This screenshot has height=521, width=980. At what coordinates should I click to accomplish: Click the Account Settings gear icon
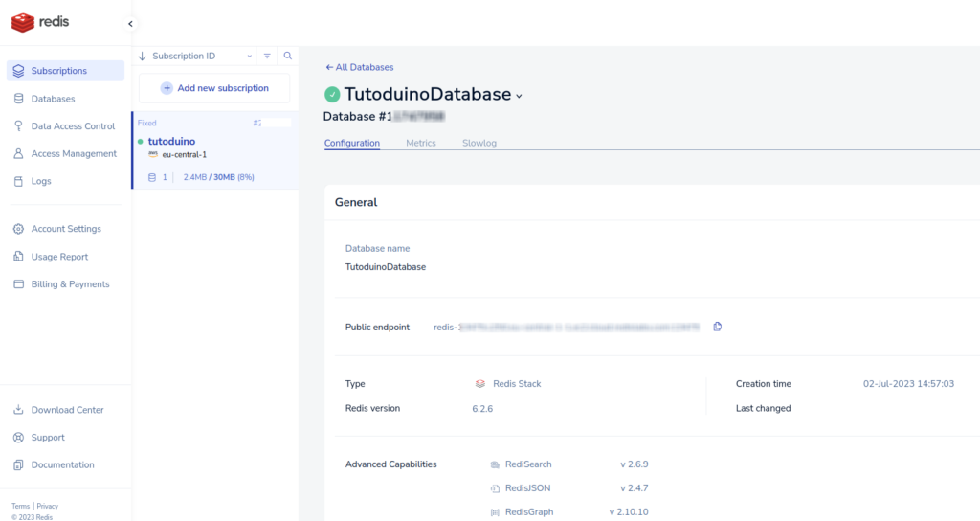coord(19,229)
